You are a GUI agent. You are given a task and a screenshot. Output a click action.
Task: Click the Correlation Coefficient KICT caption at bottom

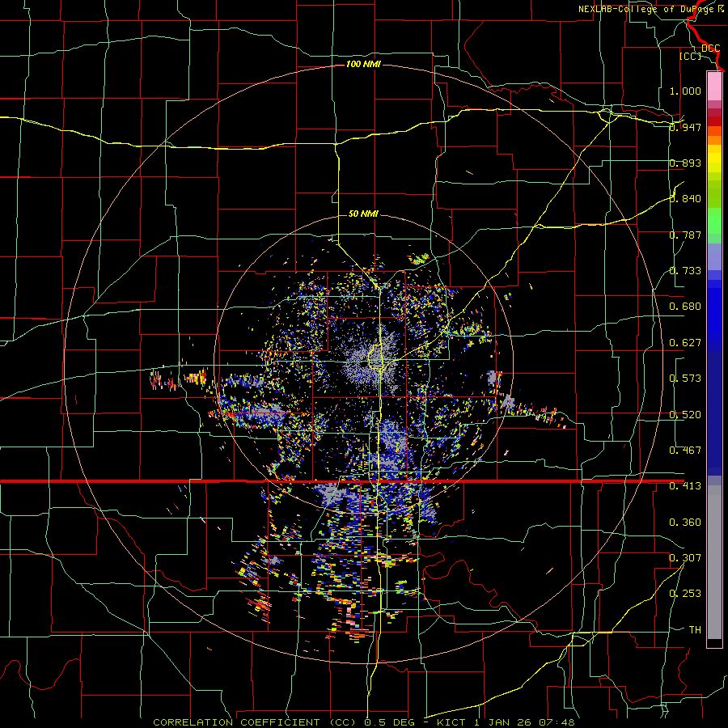364,722
